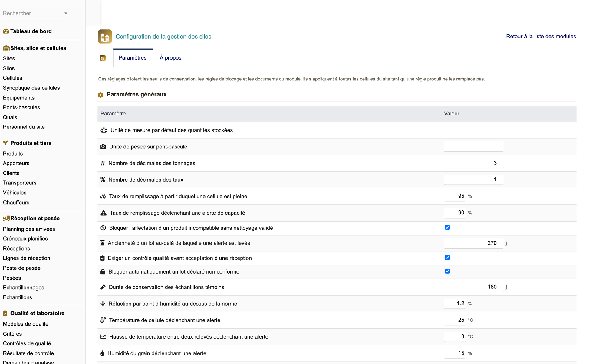Toggle Exiger un contrôle qualité checkbox

[447, 258]
